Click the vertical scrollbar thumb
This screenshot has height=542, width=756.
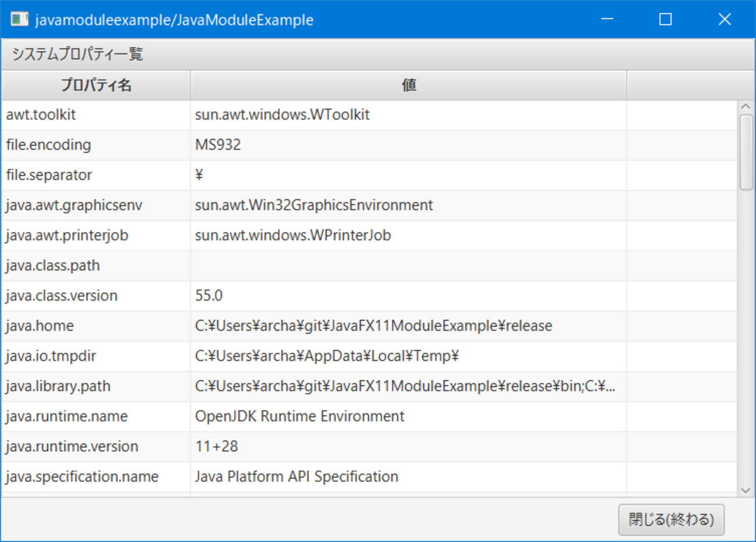(x=746, y=152)
